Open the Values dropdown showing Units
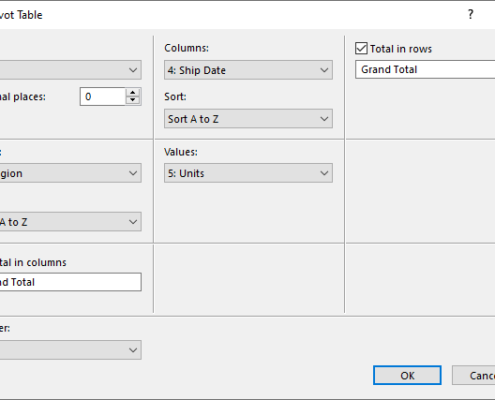This screenshot has width=495, height=400. click(x=248, y=173)
